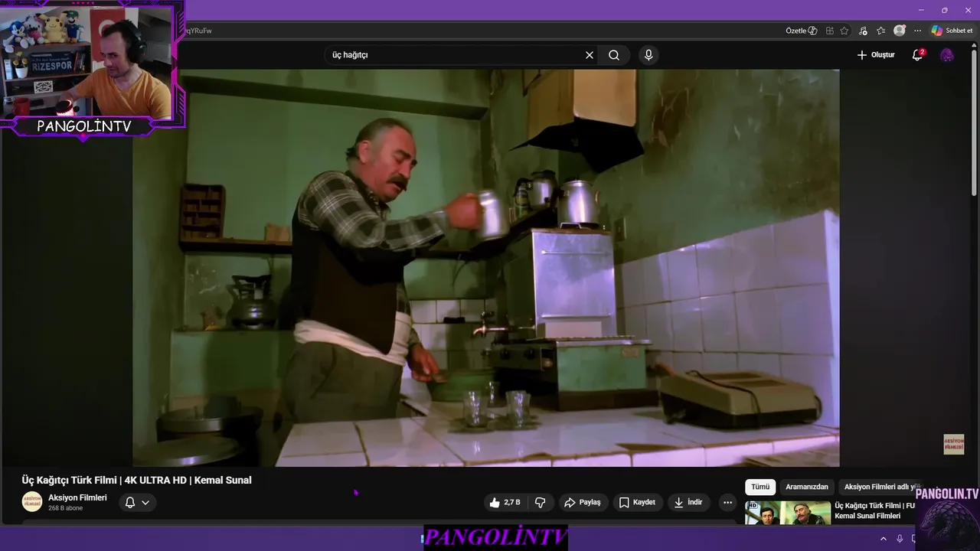Focus search field containing üç hağıtçı

pos(456,55)
